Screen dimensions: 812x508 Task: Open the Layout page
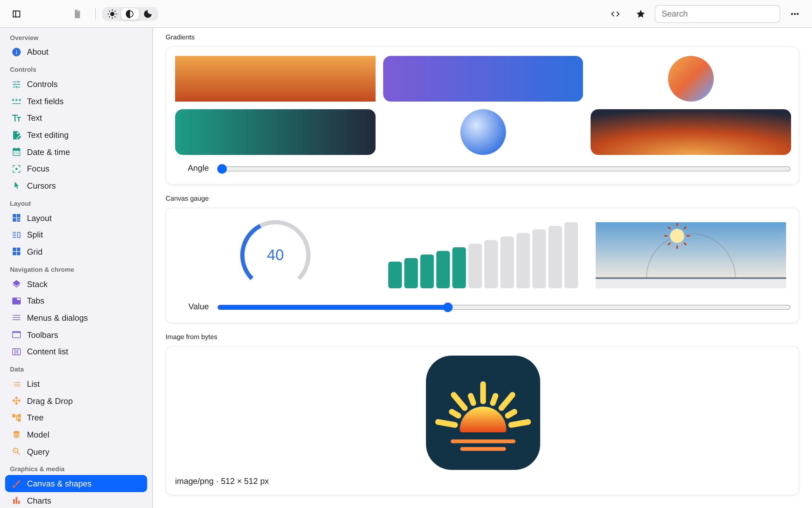click(x=76, y=218)
